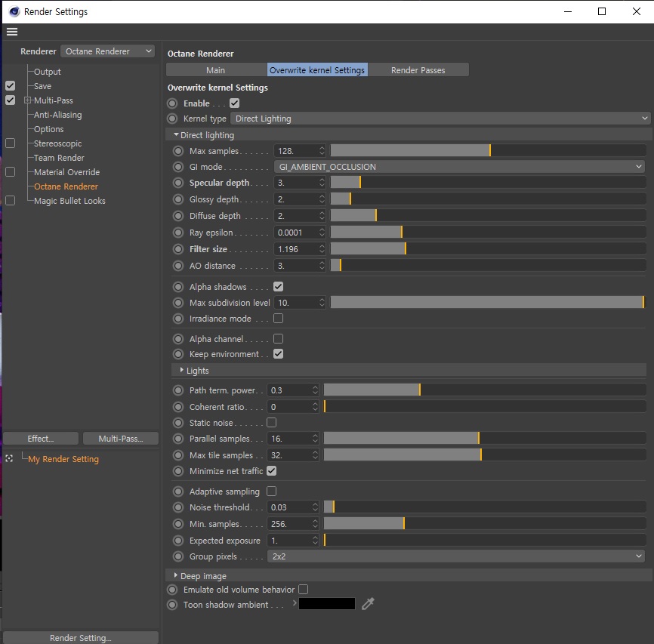
Task: Click the animation dot beside Diffuse depth
Action: click(178, 216)
